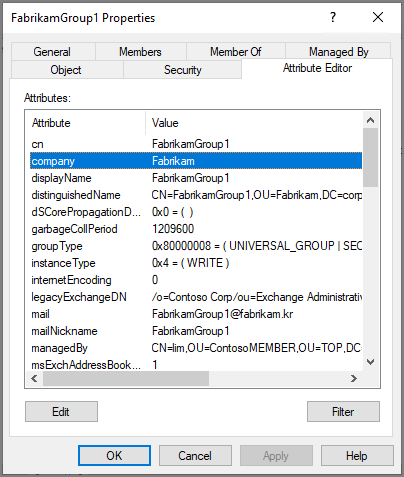This screenshot has width=404, height=477.
Task: Click the vertical scrollbar thumb
Action: [370, 157]
